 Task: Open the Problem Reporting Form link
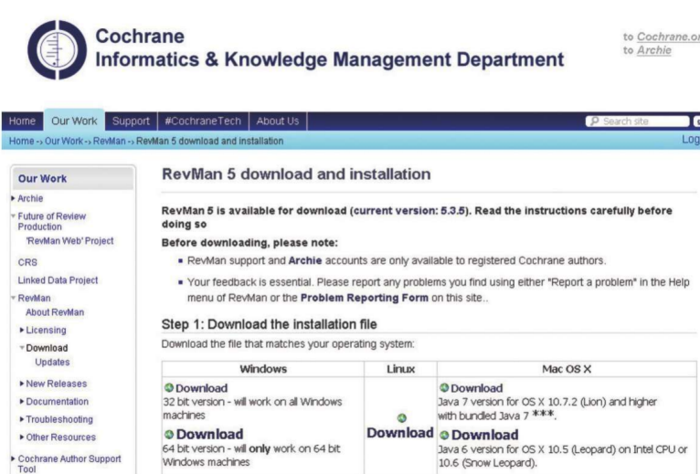[x=364, y=298]
